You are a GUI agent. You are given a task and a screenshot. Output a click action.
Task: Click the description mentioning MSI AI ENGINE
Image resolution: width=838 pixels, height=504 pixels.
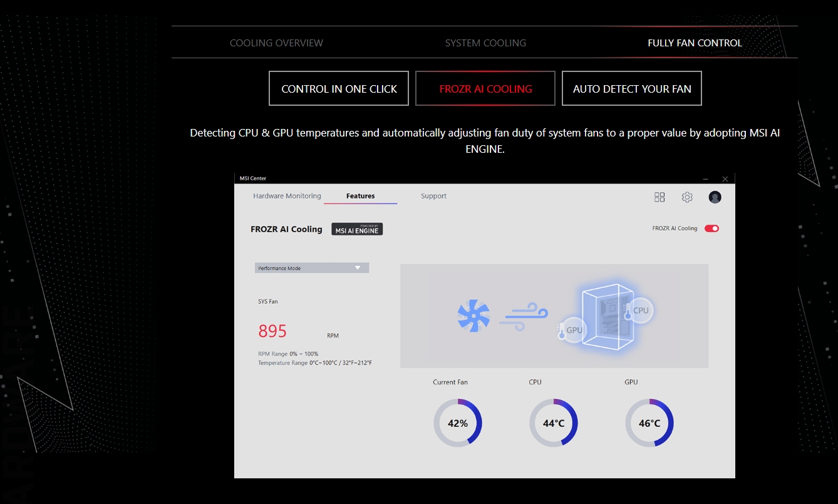click(x=485, y=141)
